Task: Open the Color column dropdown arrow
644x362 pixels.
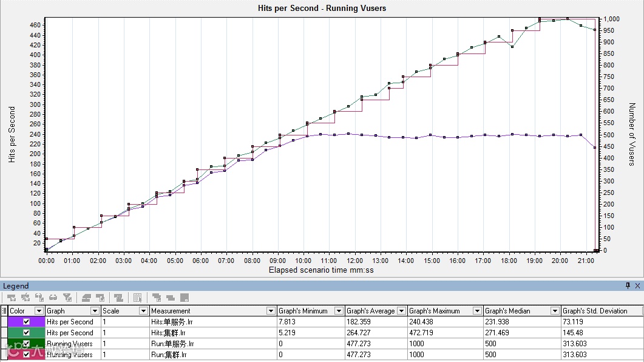Action: coord(39,310)
